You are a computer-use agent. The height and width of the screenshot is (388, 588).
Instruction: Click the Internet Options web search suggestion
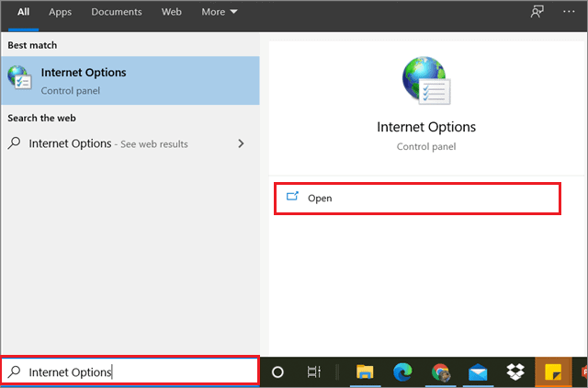[130, 143]
